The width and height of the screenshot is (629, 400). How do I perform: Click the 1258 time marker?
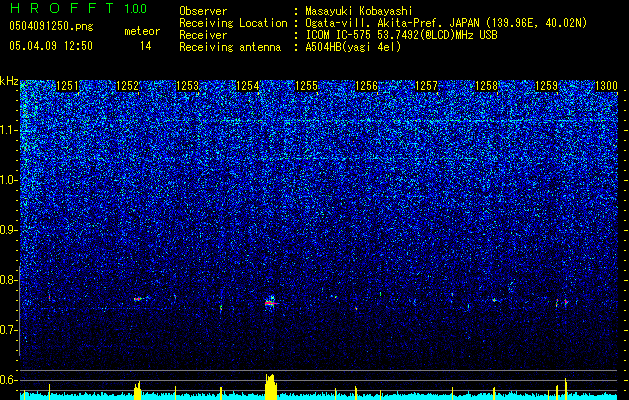tap(487, 86)
